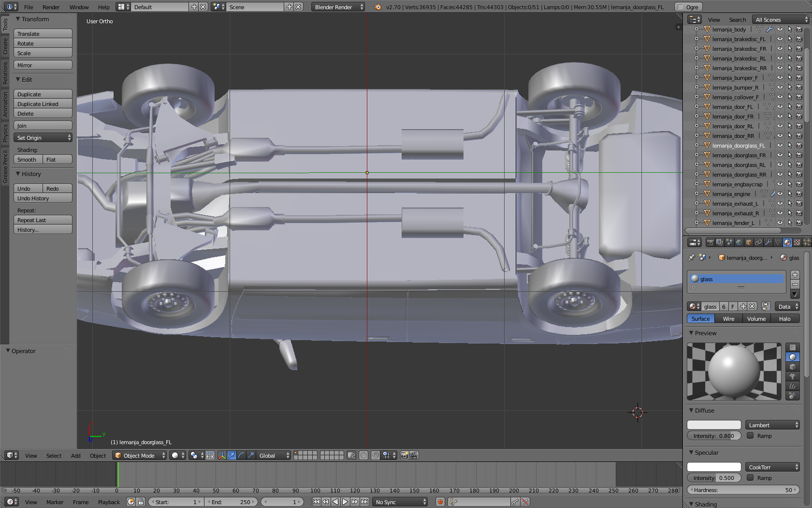Click the OpenGL render image camera icon
Viewport: 812px width, 508px height.
pos(404,455)
